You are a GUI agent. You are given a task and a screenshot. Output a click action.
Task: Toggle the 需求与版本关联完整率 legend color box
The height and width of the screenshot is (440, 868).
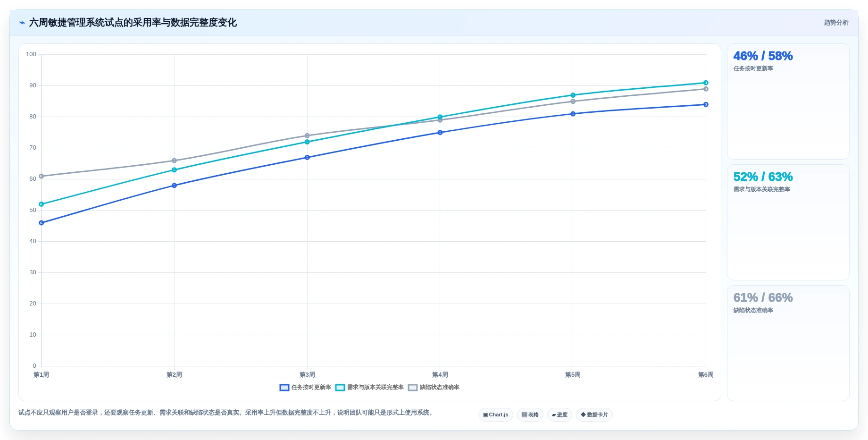tap(340, 388)
